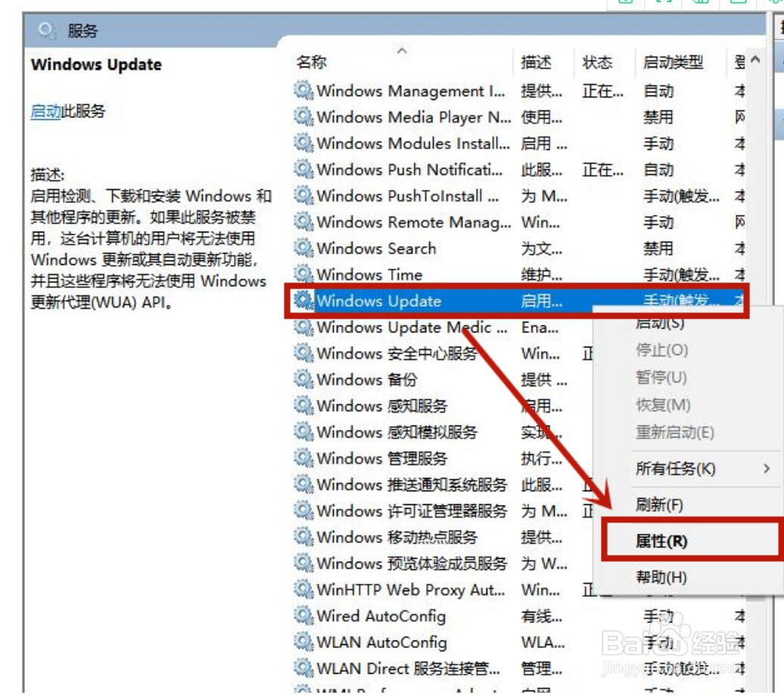Choose 启动(S) in the context menu
Viewport: 784px width, 695px height.
(659, 323)
